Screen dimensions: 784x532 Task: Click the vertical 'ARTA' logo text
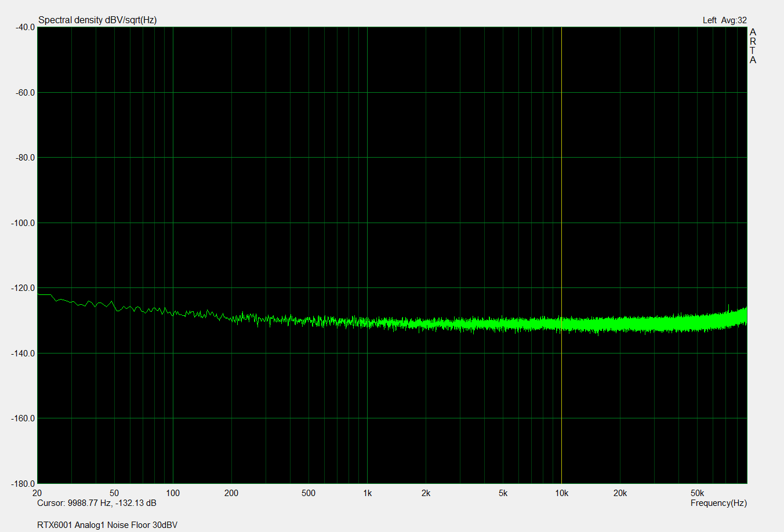click(753, 46)
